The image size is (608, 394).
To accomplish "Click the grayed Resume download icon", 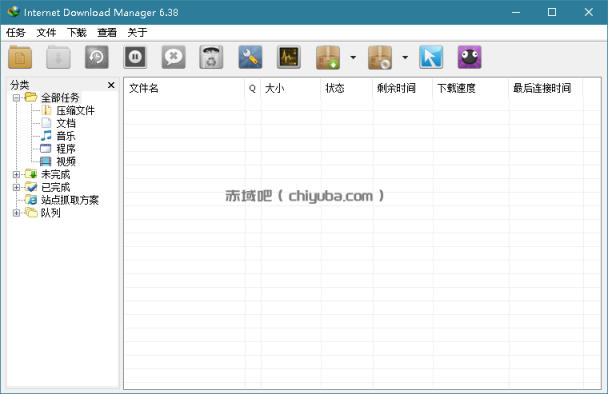I will point(58,57).
